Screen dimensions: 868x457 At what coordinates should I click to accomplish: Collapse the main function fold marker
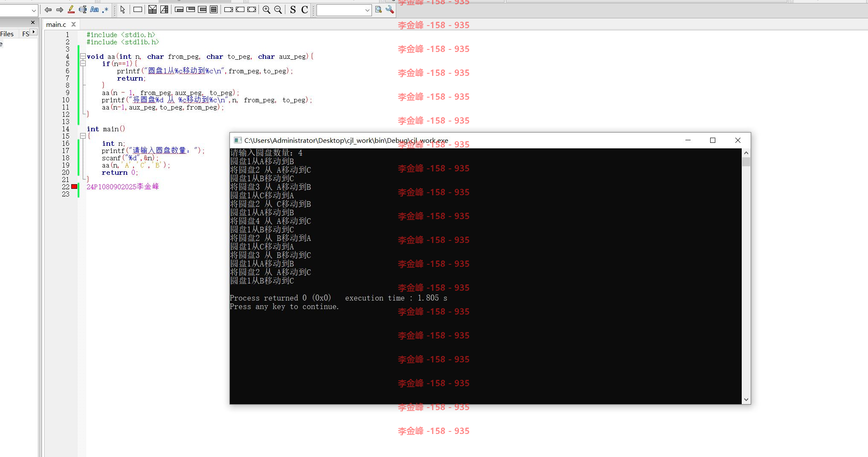[83, 136]
